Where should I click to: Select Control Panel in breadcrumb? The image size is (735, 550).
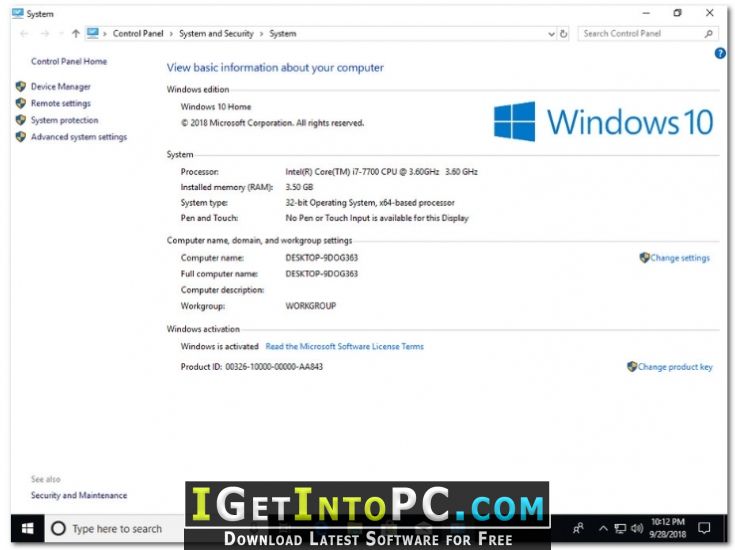[138, 34]
